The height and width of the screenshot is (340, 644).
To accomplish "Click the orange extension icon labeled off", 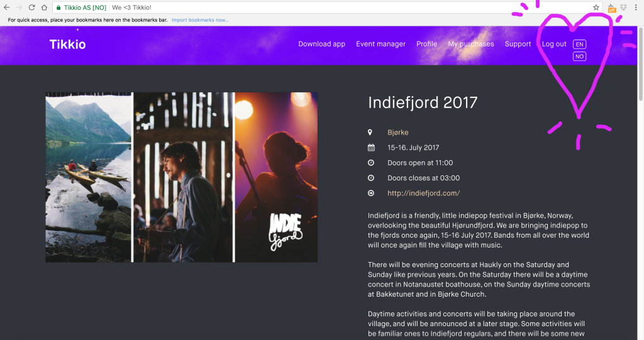I will coord(611,8).
